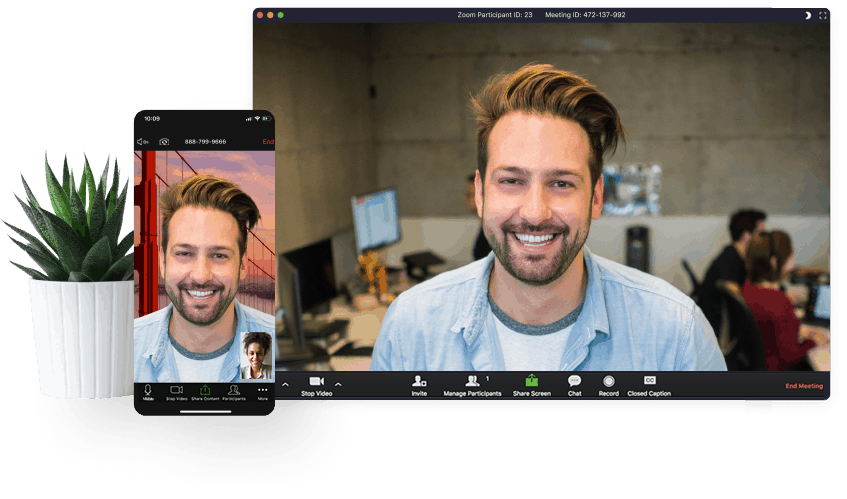Switch camera using phone's camera icon

[x=164, y=142]
